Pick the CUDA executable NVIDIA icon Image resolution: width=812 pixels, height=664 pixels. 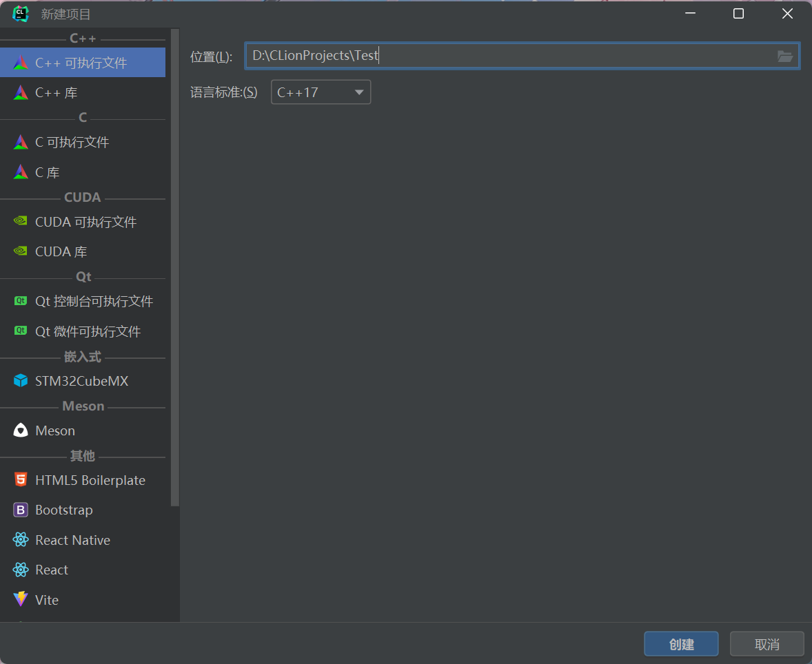(x=21, y=222)
